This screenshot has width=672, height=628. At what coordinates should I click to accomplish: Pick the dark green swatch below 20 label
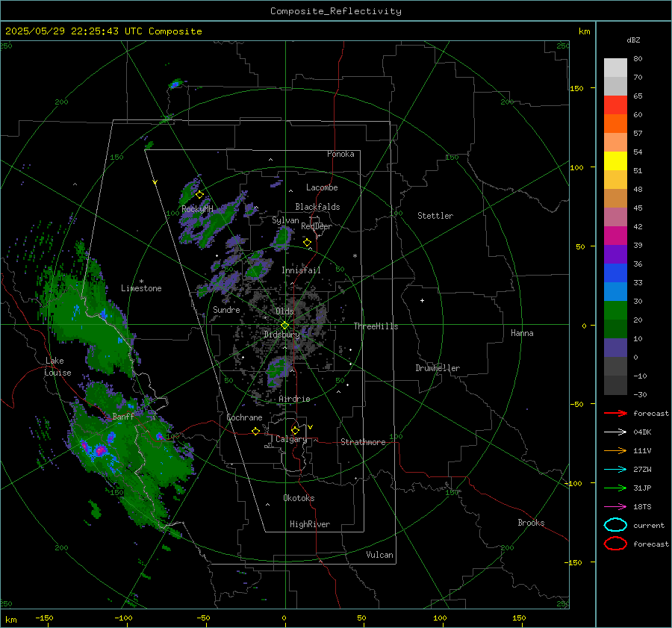click(615, 329)
